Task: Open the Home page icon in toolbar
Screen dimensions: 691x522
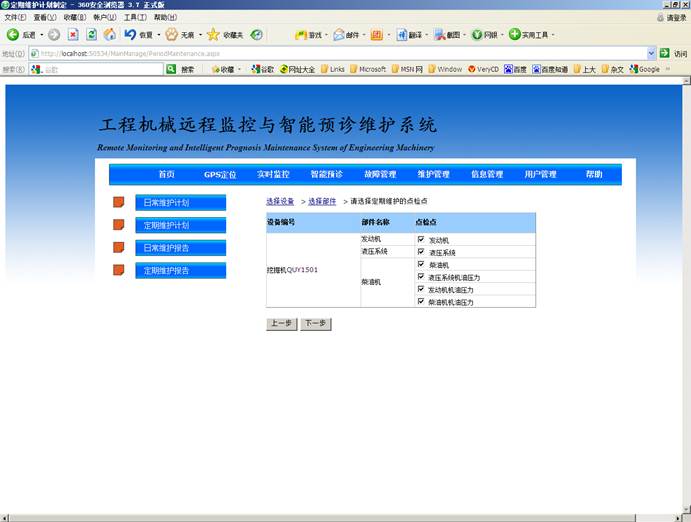Action: (x=109, y=35)
